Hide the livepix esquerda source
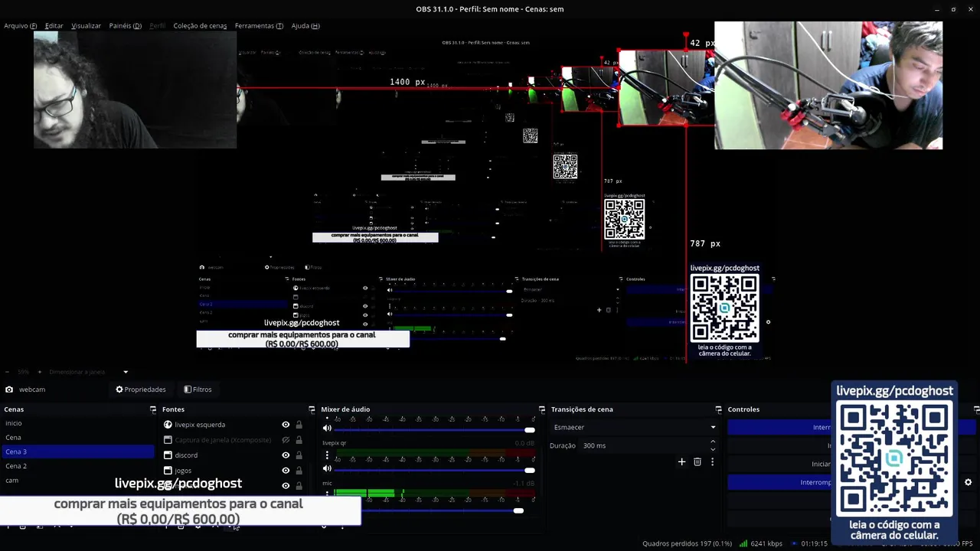 286,425
